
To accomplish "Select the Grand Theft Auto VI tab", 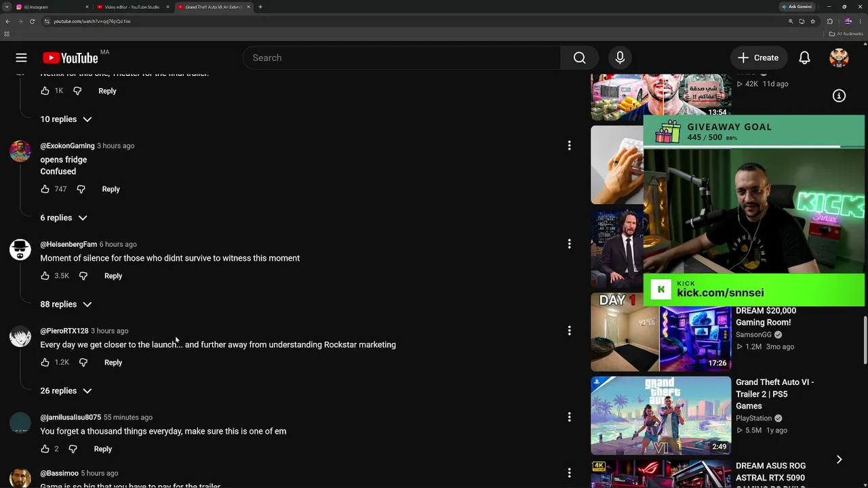I will (x=214, y=7).
